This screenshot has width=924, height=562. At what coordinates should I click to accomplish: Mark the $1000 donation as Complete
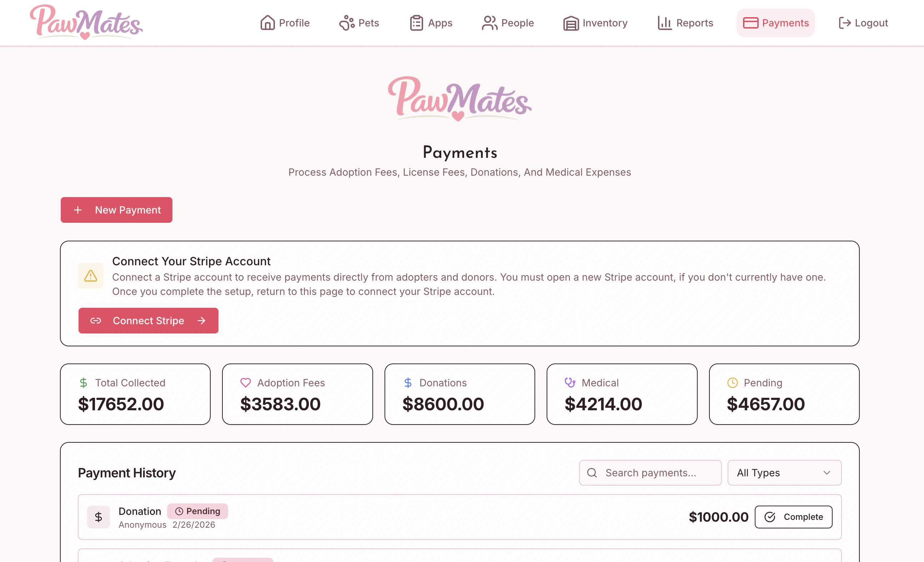793,517
